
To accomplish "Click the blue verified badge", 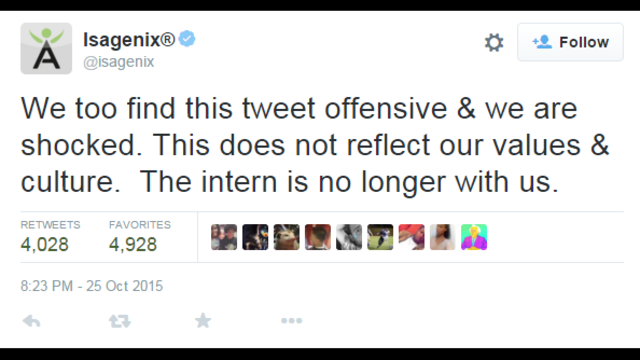I will point(187,39).
